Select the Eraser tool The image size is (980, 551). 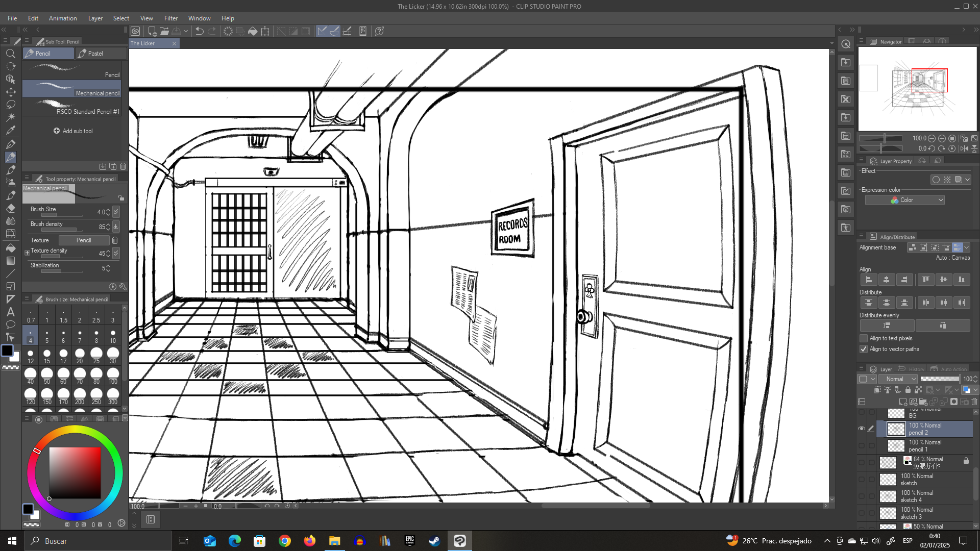click(x=11, y=208)
